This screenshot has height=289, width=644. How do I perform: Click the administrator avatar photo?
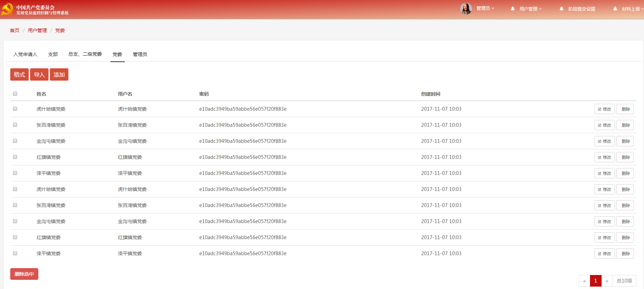pos(466,9)
